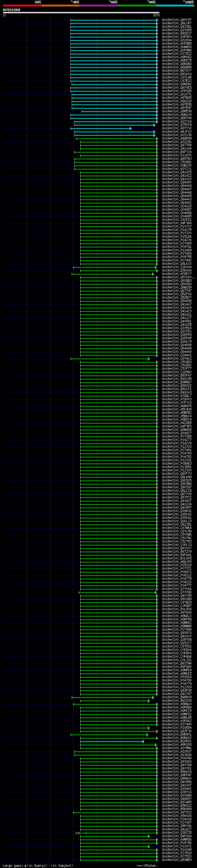The image size is (197, 868).
Task: Select the hit label UniRef100_A2YMN1
Action: (176, 748)
